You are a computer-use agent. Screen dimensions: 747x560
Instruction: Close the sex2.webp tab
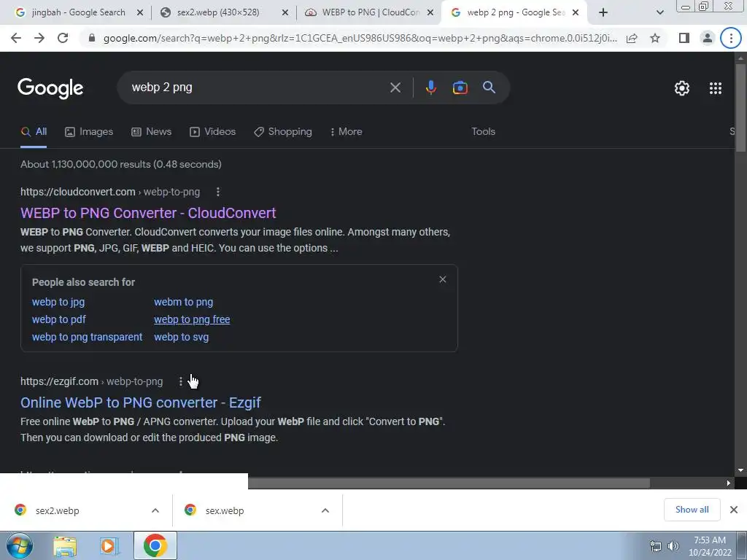(285, 13)
